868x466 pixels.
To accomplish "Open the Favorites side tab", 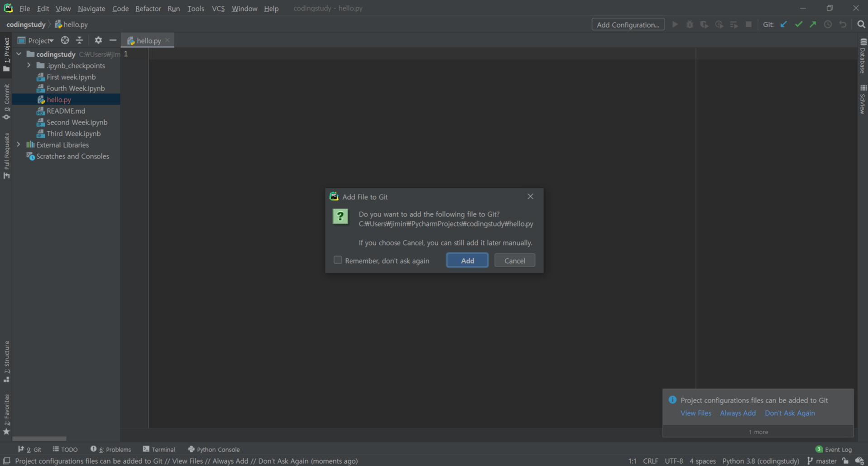I will pyautogui.click(x=6, y=414).
